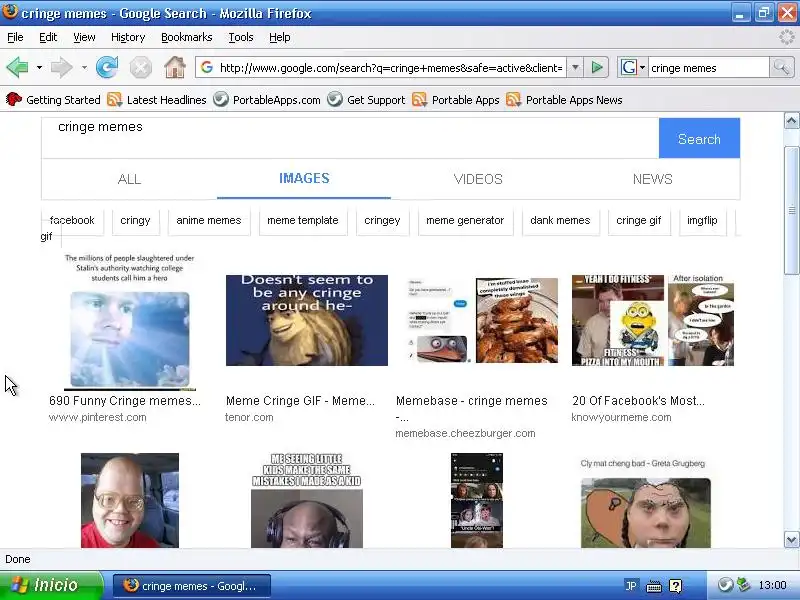Click the facebook suggestion chip

click(72, 220)
